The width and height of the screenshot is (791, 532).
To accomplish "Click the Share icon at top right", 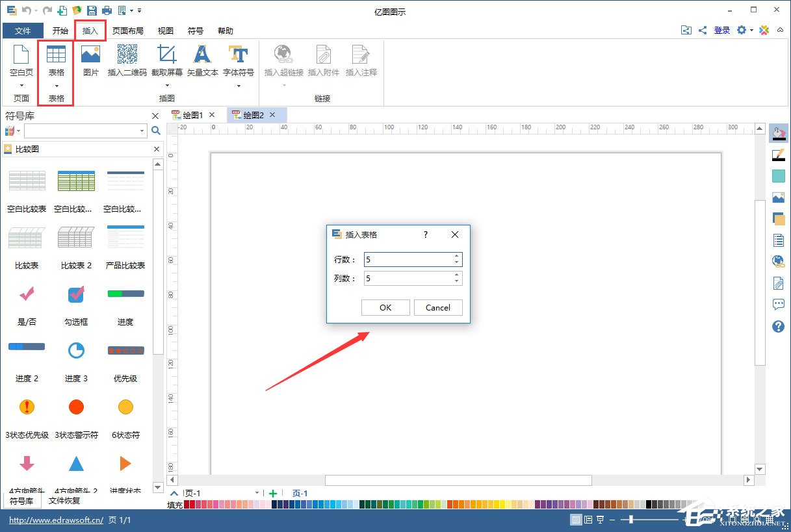I will point(703,31).
